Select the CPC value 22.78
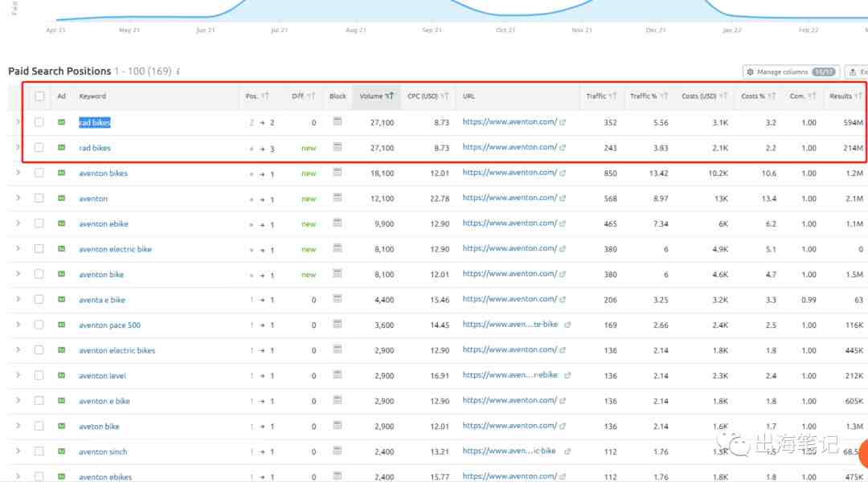Image resolution: width=868 pixels, height=482 pixels. coord(440,198)
